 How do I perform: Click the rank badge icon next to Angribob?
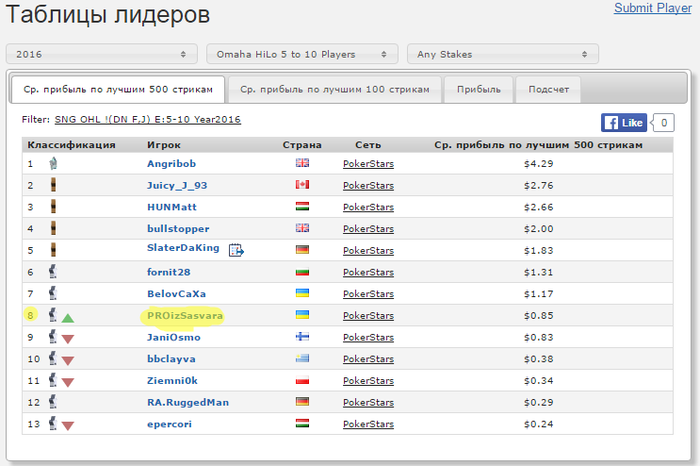tap(53, 163)
